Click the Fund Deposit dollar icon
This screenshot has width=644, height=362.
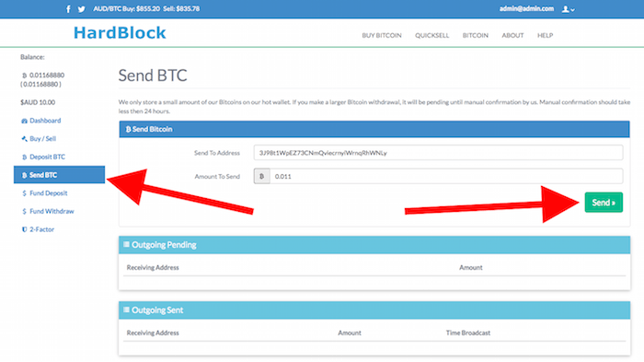tap(24, 193)
